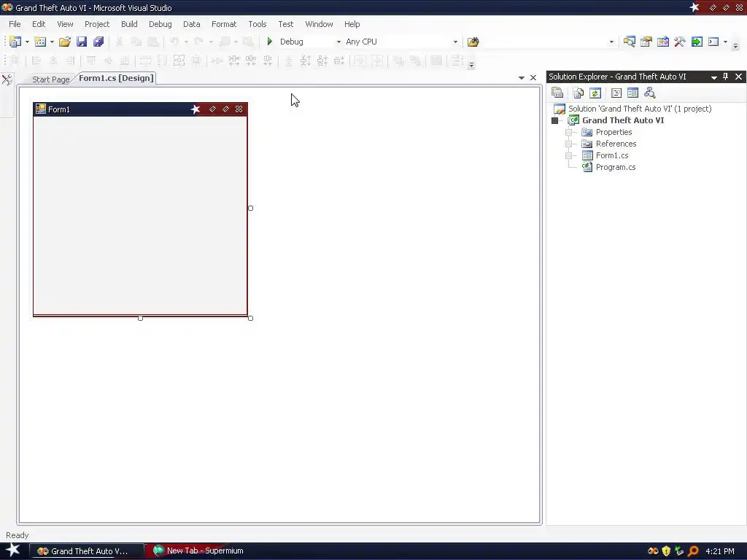The image size is (747, 560).
Task: Click the star Start button on the taskbar
Action: pyautogui.click(x=12, y=551)
